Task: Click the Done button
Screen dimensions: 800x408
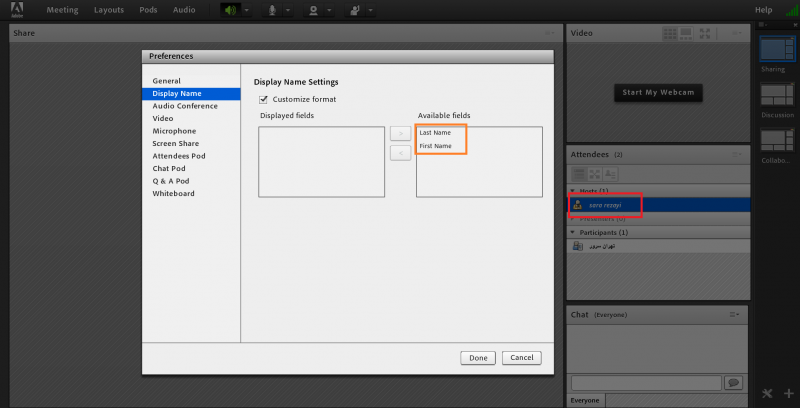Action: click(478, 357)
